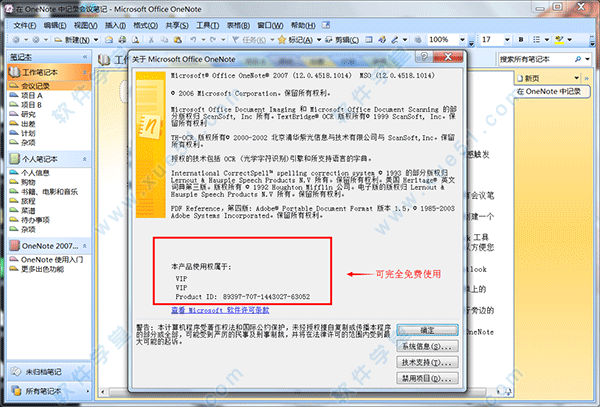Open the 未归档笔记 section

[x=49, y=372]
